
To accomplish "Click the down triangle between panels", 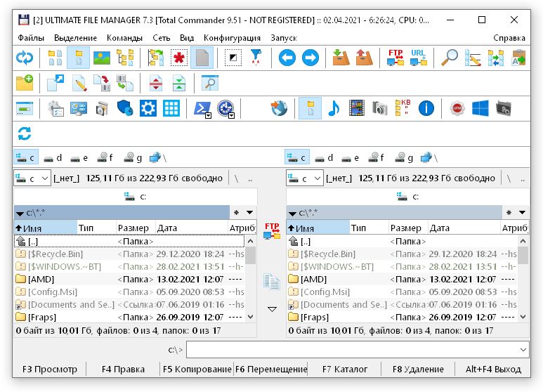I will (x=272, y=309).
